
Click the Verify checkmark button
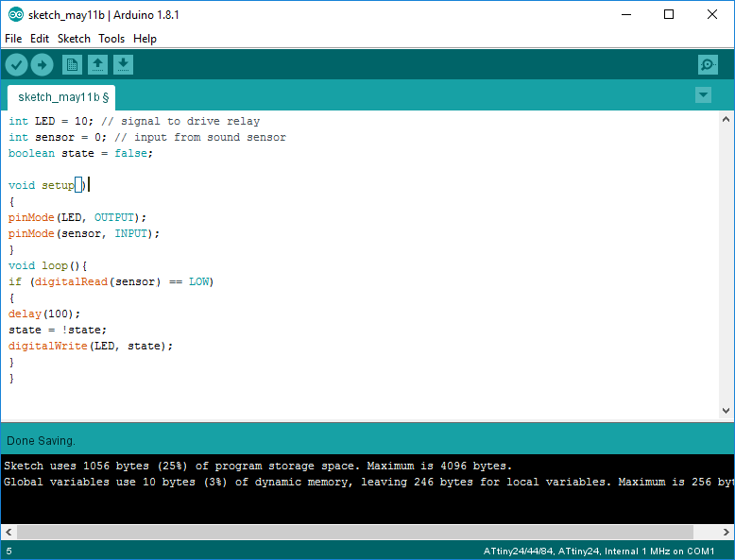click(16, 64)
